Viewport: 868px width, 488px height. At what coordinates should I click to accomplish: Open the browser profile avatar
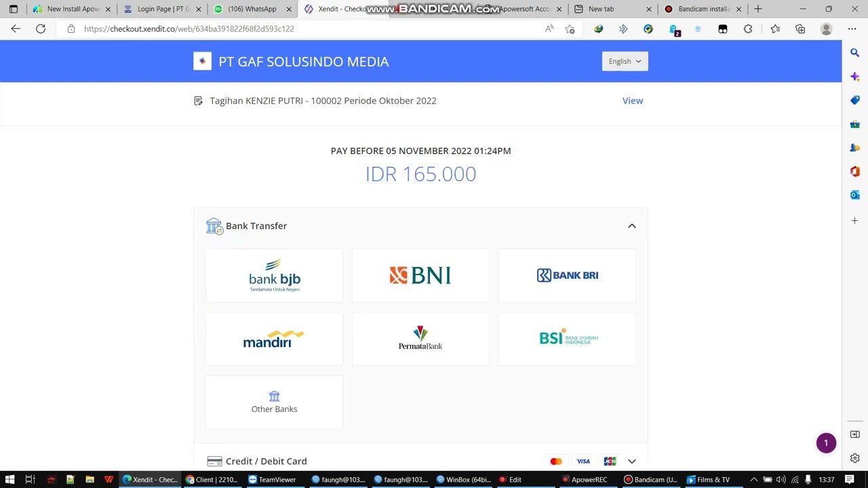pos(826,28)
